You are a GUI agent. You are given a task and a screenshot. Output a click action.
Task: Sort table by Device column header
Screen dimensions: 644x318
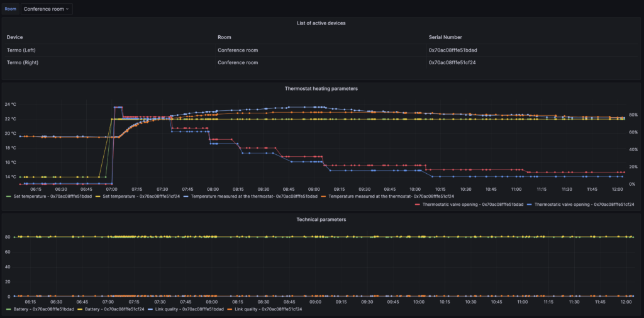coord(14,37)
